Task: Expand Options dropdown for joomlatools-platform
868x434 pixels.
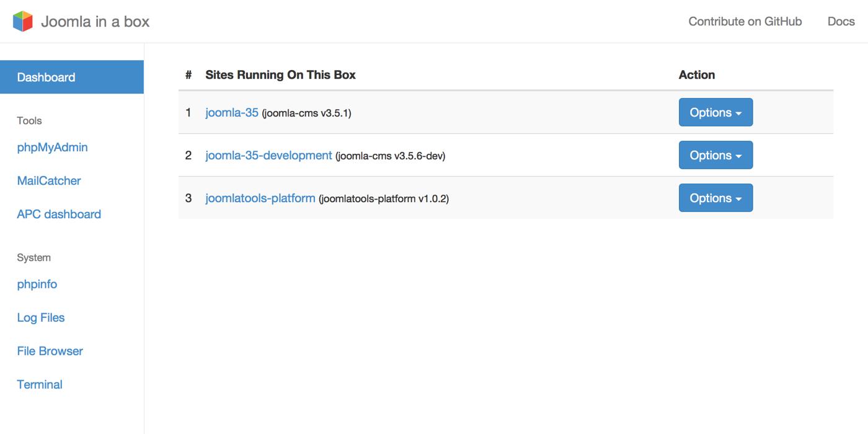Action: click(715, 198)
